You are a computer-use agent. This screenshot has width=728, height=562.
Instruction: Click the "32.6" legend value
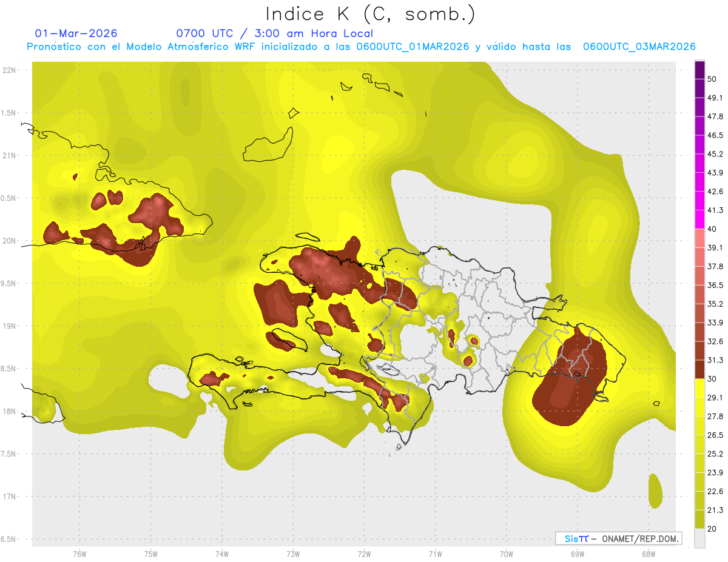point(715,341)
